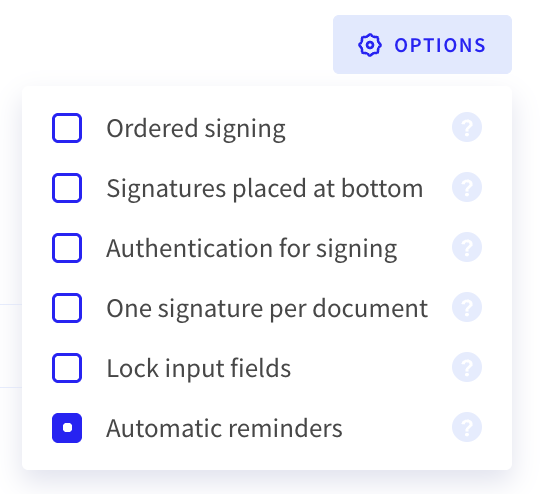The width and height of the screenshot is (546, 494).
Task: Check the Lock input fields box
Action: [67, 368]
